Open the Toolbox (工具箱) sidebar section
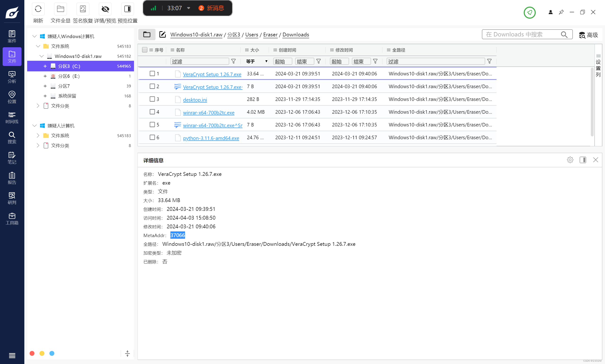The height and width of the screenshot is (364, 605). (12, 219)
